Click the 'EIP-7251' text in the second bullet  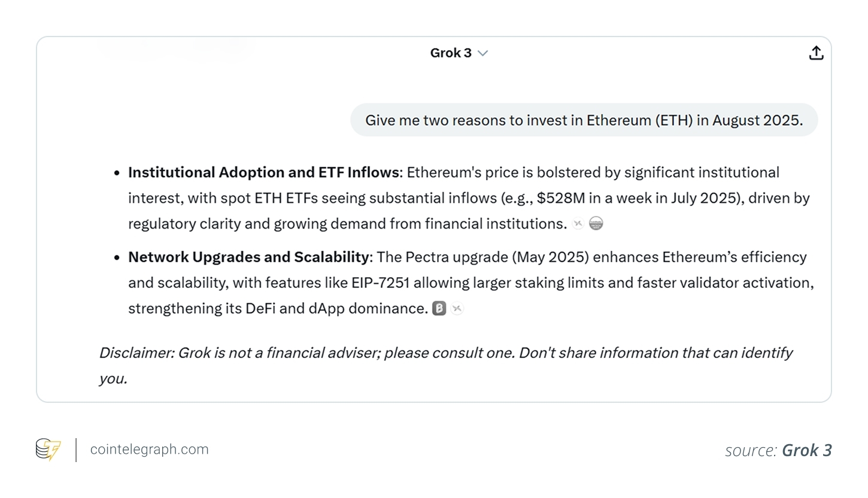[x=380, y=283]
